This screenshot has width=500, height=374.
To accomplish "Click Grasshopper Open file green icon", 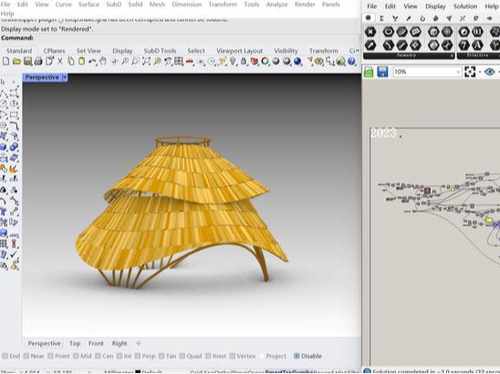I will point(369,72).
